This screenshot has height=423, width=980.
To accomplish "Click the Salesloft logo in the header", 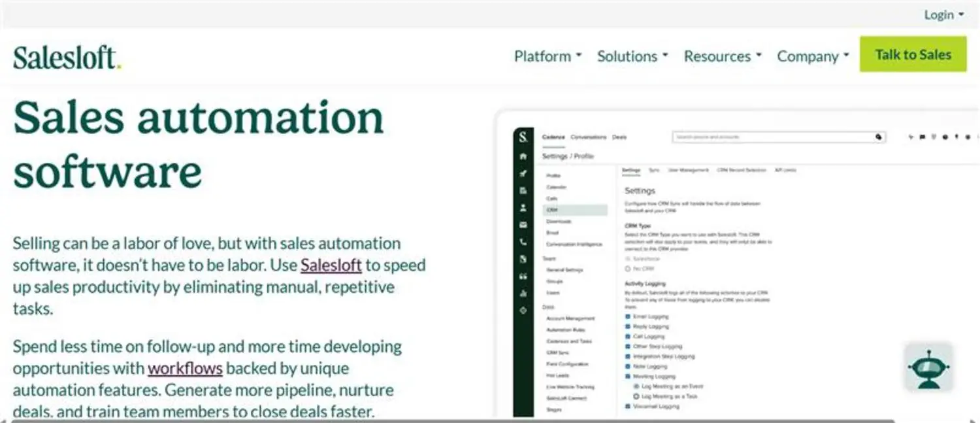I will click(67, 57).
